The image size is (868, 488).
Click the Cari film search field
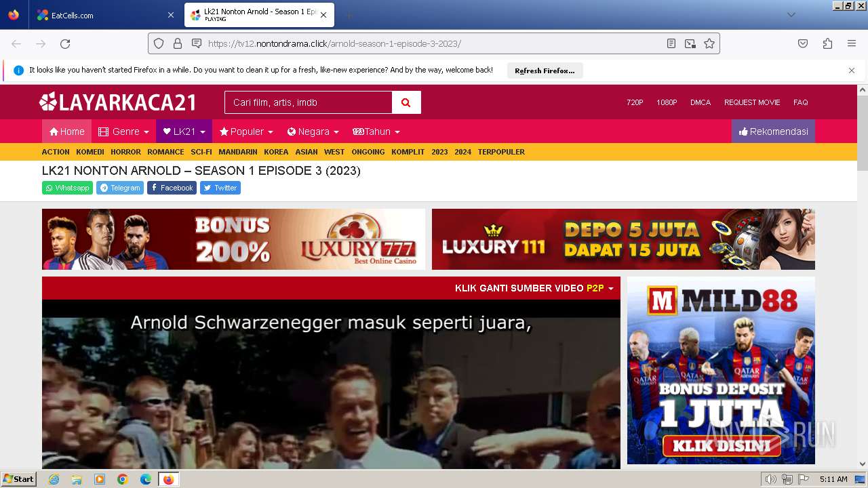click(309, 102)
